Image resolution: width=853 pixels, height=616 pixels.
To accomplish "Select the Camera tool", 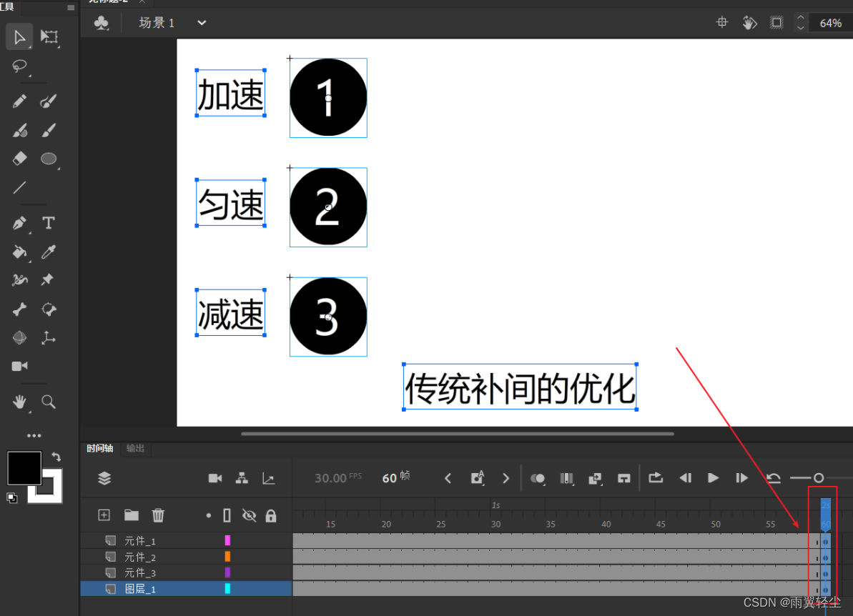I will point(19,367).
